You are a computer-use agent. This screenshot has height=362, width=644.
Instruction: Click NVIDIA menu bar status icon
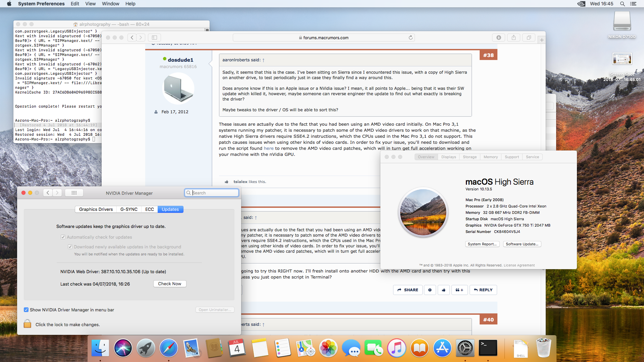pos(581,4)
